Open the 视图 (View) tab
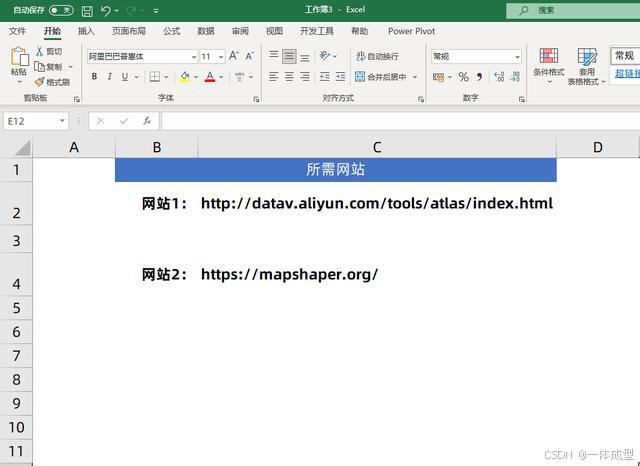The height and width of the screenshot is (466, 640). point(274,31)
